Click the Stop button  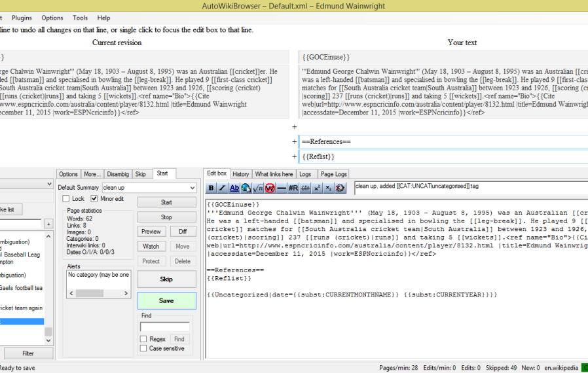point(166,217)
